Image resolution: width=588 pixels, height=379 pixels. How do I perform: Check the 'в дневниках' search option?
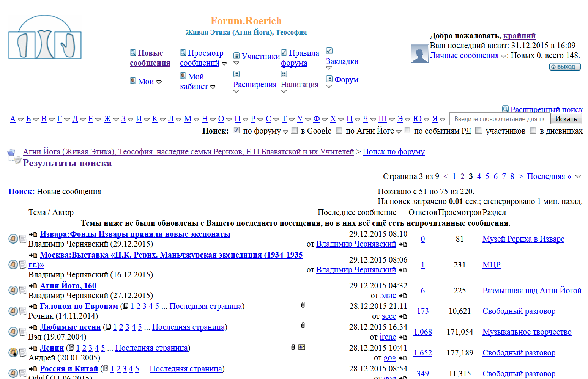click(533, 130)
